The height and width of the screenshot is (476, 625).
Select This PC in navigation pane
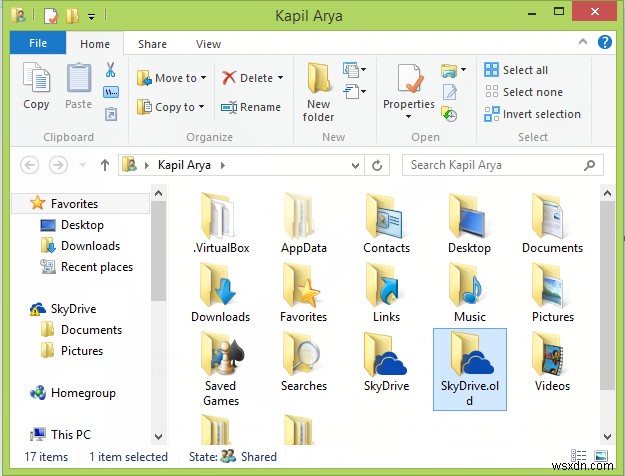61,434
